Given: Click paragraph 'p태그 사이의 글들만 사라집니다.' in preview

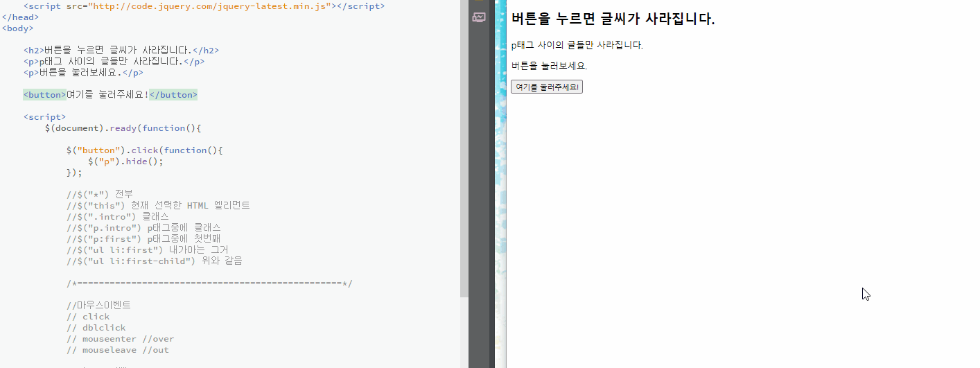Looking at the screenshot, I should (x=577, y=45).
